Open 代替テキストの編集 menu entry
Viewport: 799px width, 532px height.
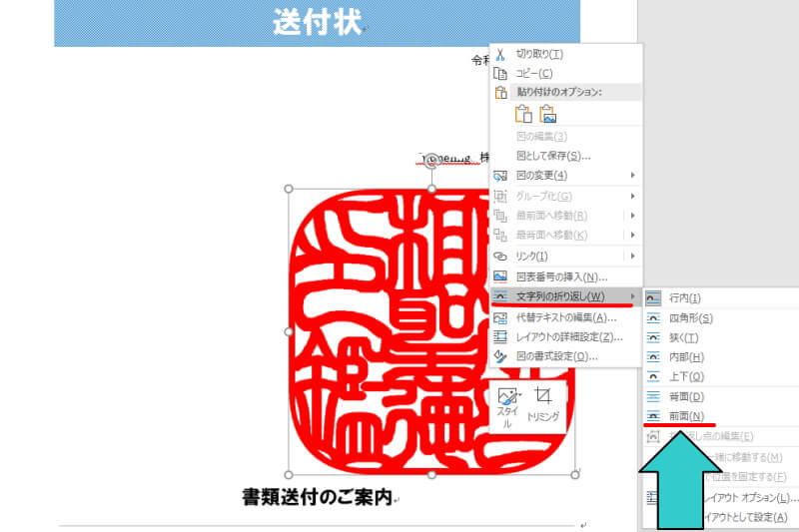(x=565, y=316)
